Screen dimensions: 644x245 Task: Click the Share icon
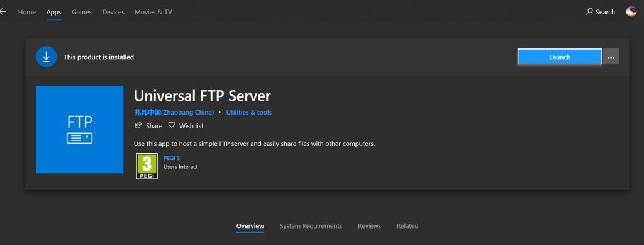[138, 125]
